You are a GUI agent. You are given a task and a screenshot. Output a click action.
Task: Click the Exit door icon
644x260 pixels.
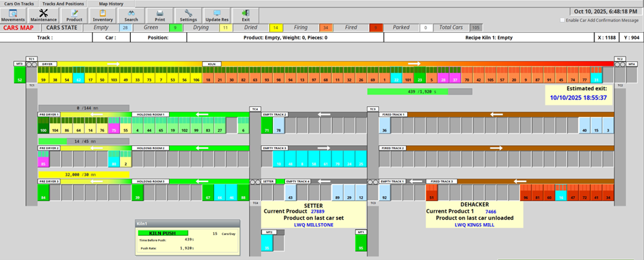pos(246,15)
